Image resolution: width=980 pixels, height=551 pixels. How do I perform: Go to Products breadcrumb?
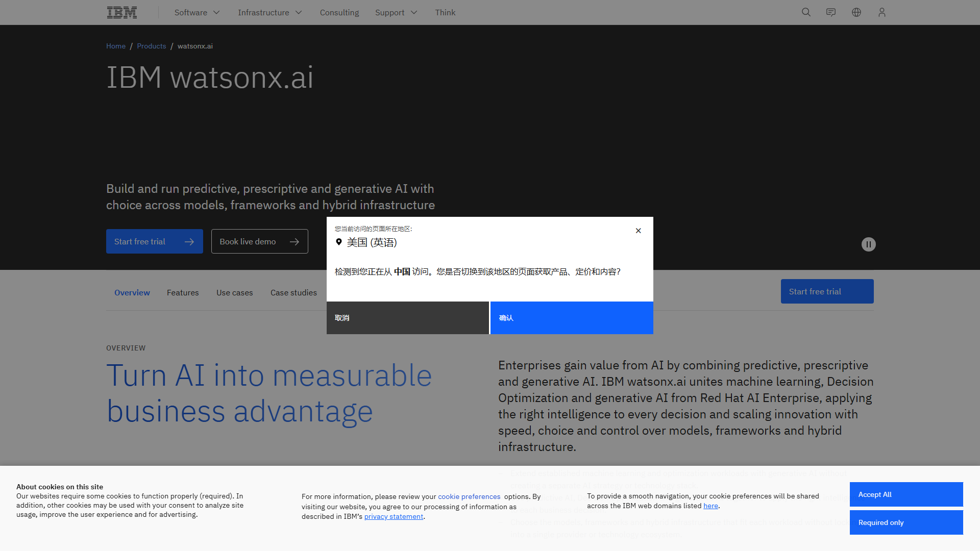pos(152,46)
